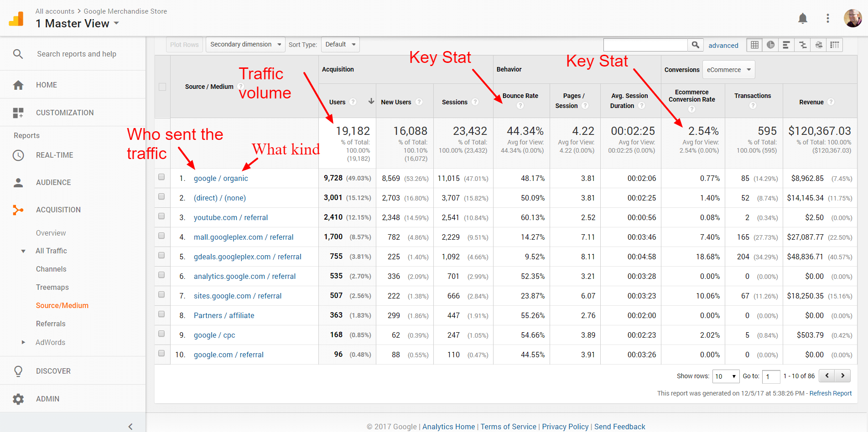
Task: Open the Referrals report in the sidebar
Action: 51,324
